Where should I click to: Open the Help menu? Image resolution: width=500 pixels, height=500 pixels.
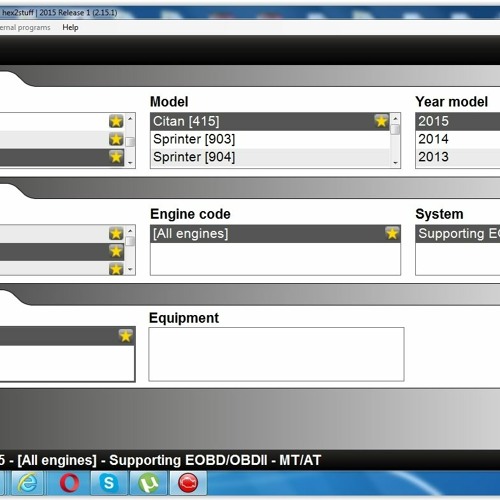[70, 28]
